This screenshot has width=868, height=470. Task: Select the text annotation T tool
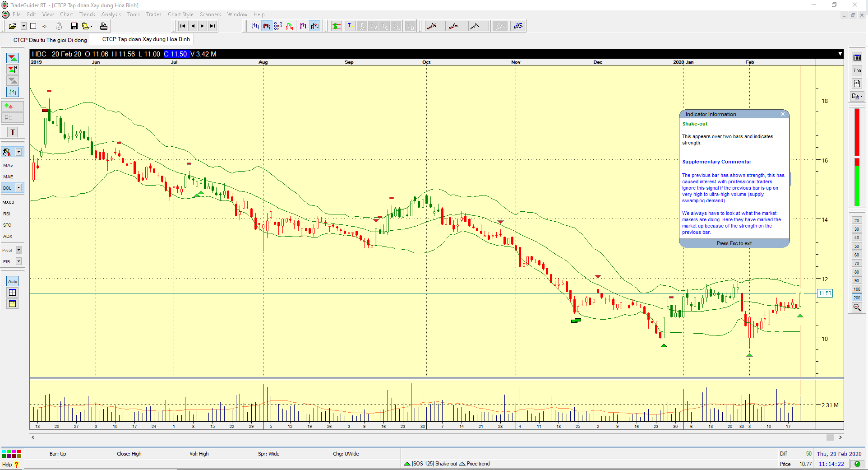(x=13, y=132)
